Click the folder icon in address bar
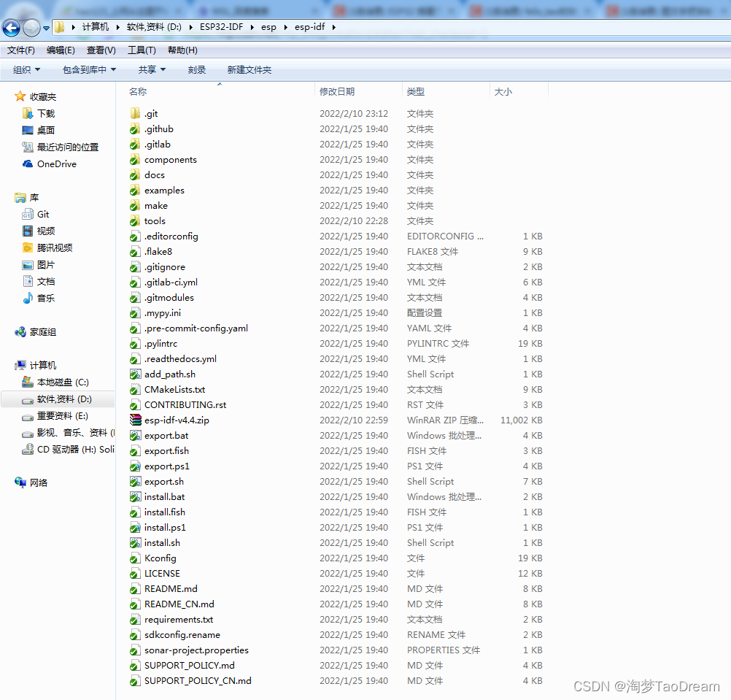Viewport: 731px width, 700px height. tap(60, 27)
